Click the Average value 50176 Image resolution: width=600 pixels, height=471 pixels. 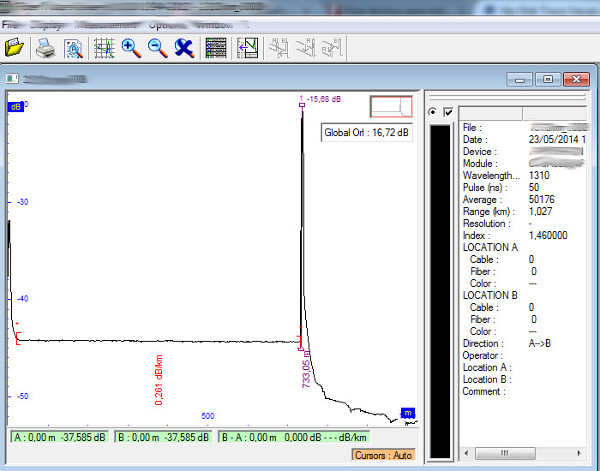coord(541,199)
